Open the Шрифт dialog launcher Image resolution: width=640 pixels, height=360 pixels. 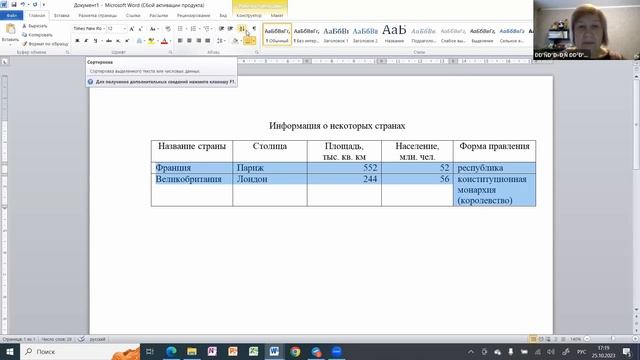coord(171,52)
